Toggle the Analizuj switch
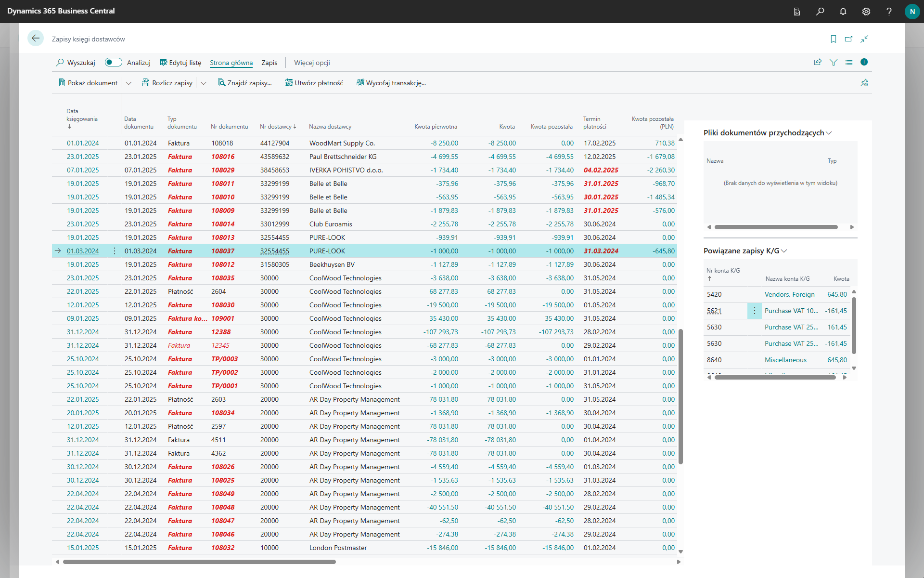 tap(114, 62)
